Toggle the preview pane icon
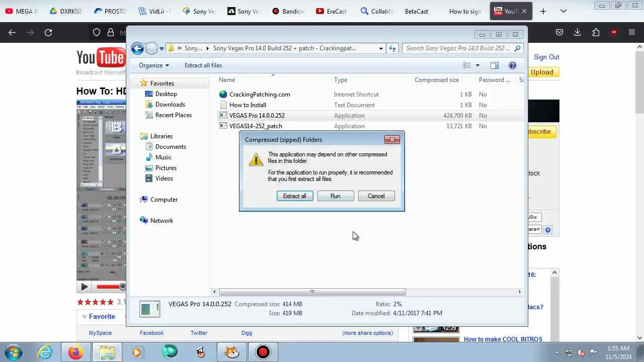Screen dimensions: 644x362 [x=495, y=65]
